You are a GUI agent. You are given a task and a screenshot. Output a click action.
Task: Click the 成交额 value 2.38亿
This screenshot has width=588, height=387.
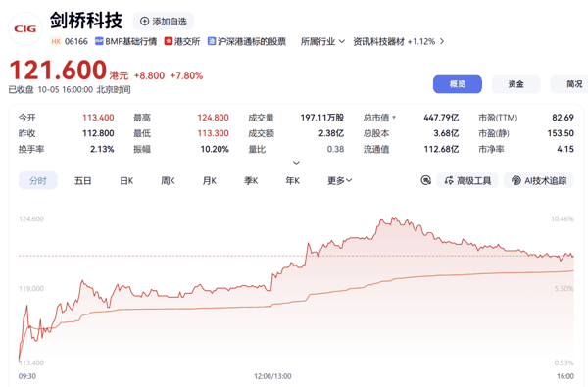331,133
